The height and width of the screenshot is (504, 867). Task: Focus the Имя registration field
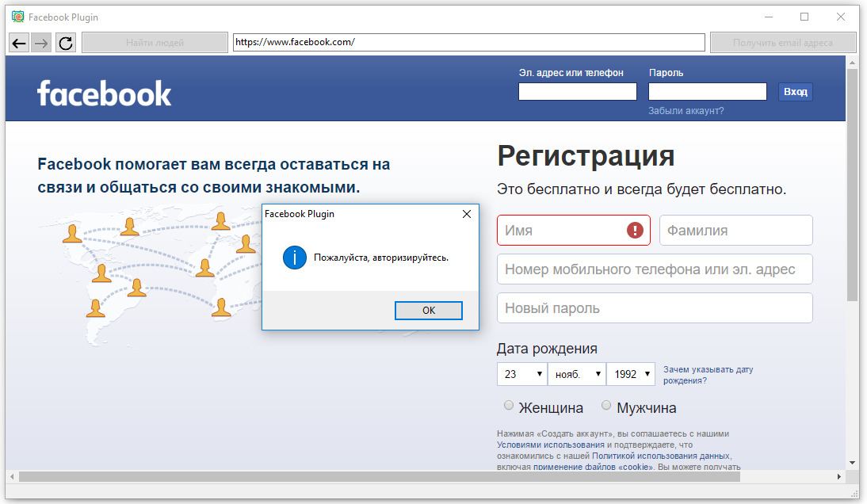[574, 230]
